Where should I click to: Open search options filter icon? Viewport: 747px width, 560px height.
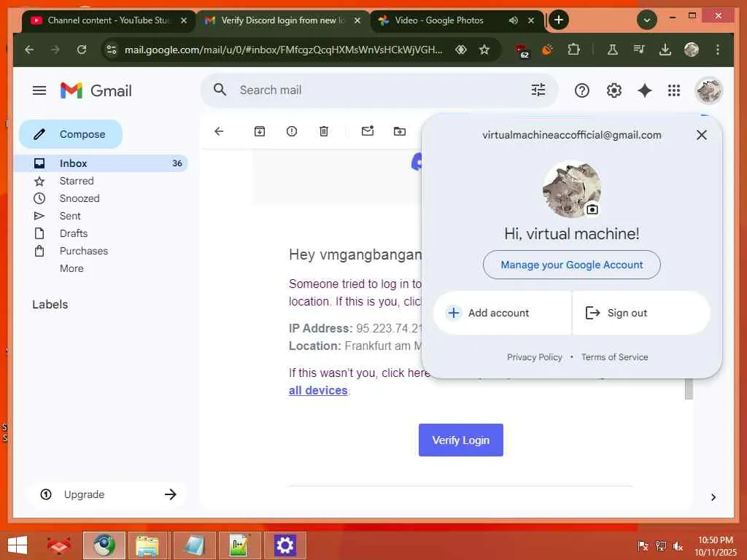tap(538, 90)
